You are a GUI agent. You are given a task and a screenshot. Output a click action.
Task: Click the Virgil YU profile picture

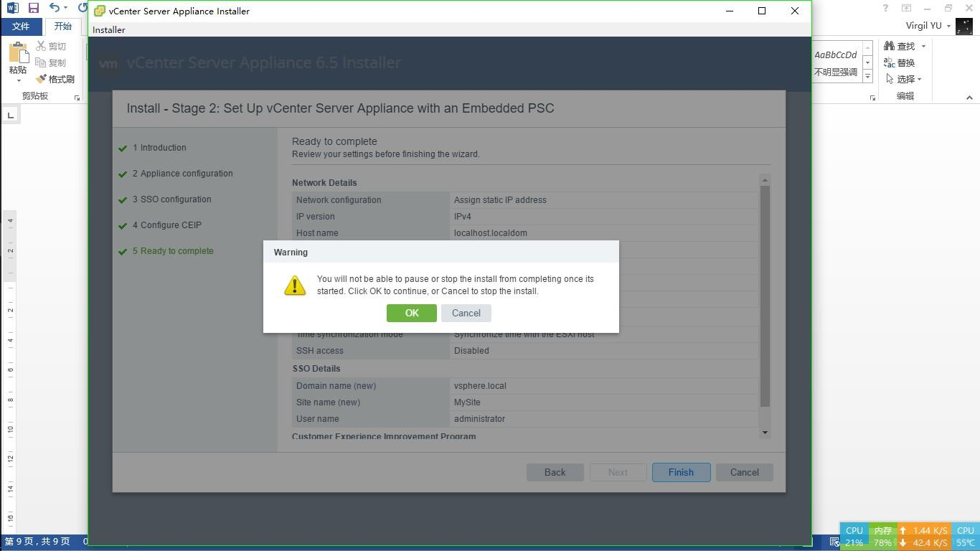[x=963, y=26]
